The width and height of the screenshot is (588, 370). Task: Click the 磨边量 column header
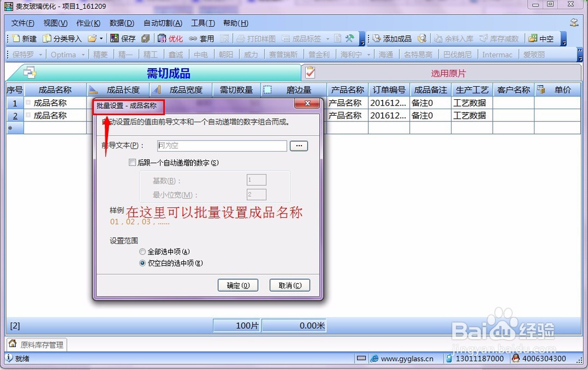(x=293, y=90)
